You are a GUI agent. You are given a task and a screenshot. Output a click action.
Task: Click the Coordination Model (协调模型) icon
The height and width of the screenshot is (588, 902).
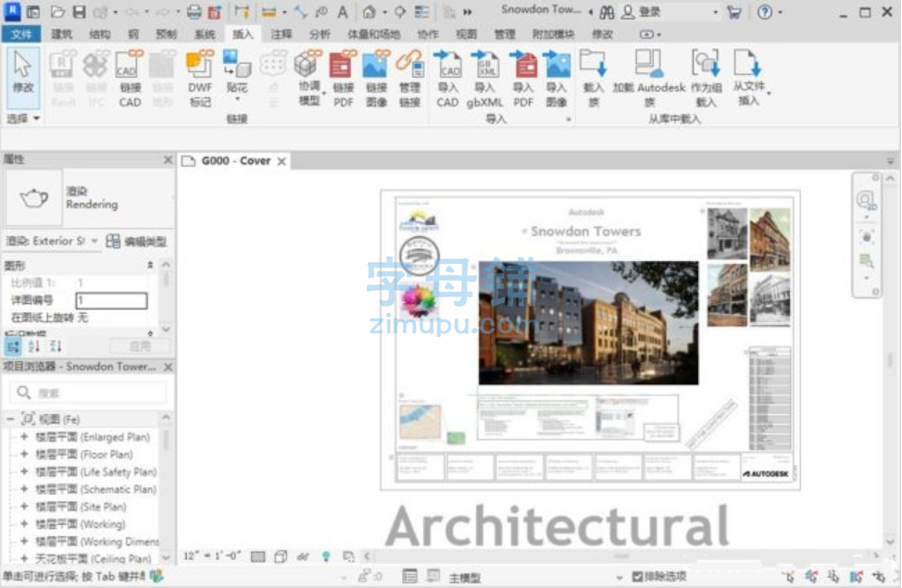[309, 79]
